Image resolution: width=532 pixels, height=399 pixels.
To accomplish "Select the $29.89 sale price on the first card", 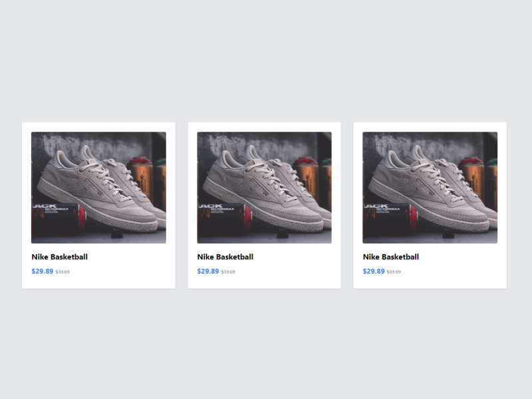I will coord(41,271).
